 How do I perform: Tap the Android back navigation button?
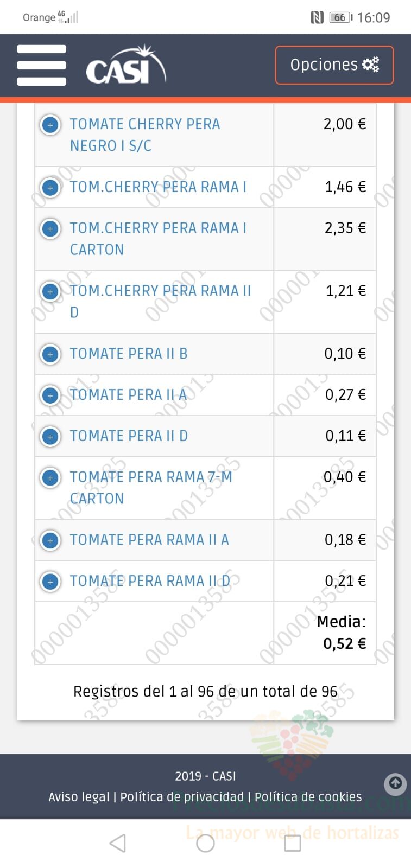[x=118, y=843]
